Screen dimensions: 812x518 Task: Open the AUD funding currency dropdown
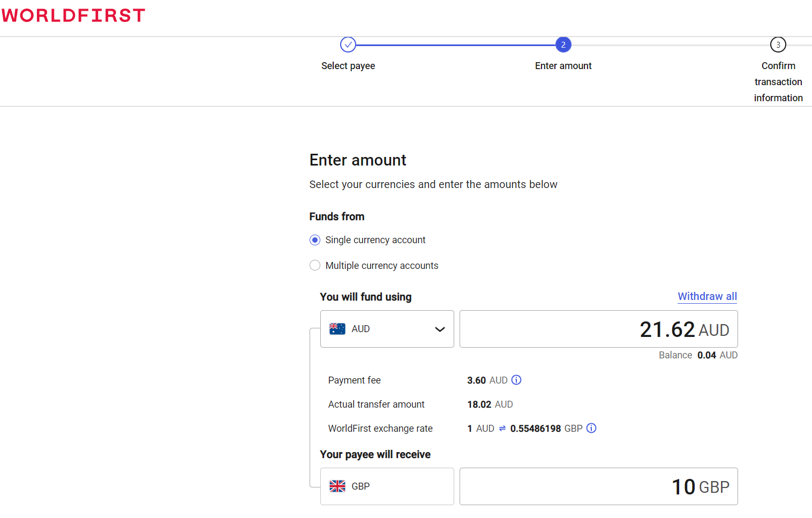click(x=387, y=329)
